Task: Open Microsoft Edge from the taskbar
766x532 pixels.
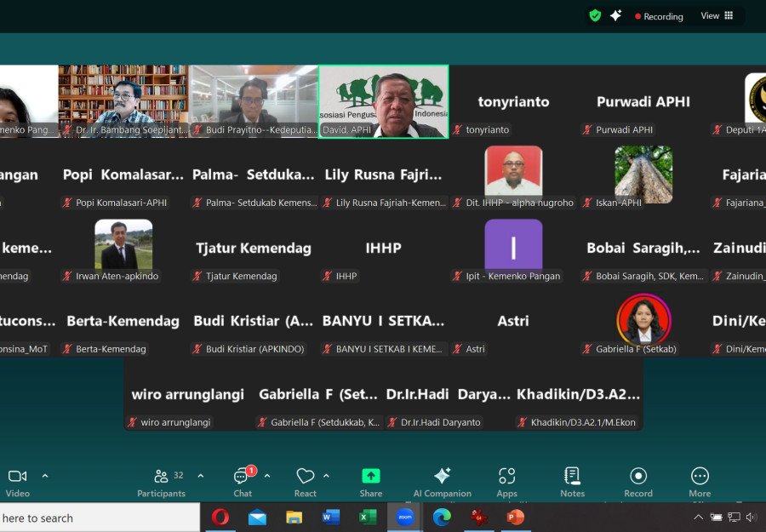Action: coord(442,518)
